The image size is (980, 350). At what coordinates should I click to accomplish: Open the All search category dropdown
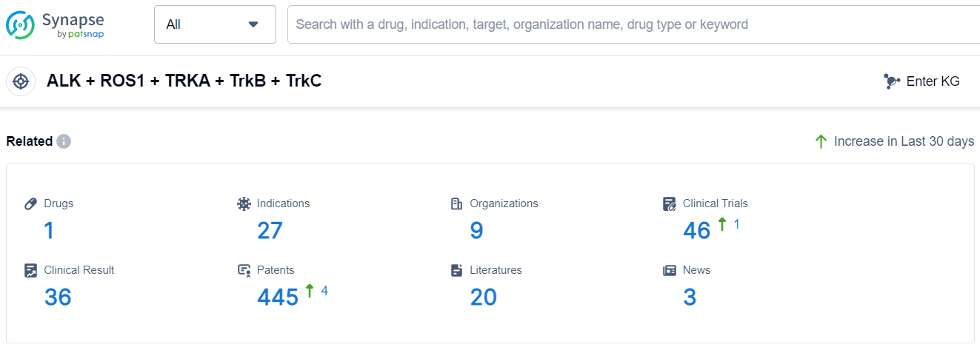(x=215, y=24)
